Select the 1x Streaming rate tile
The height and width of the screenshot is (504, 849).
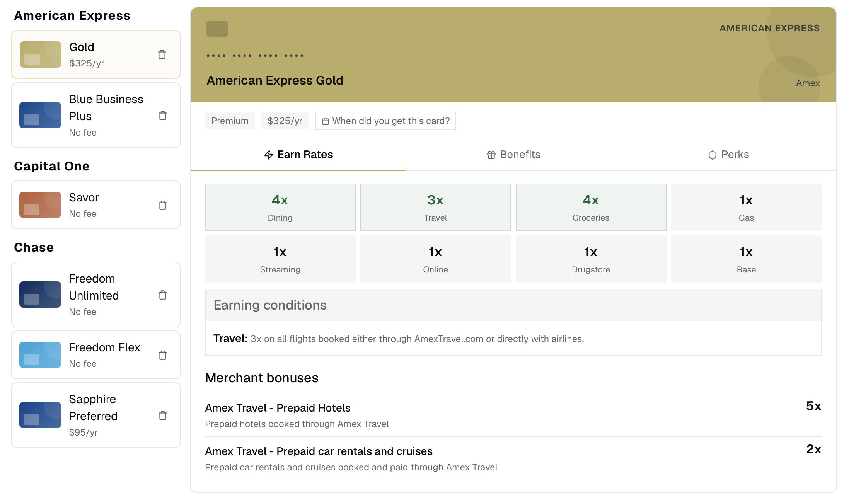click(280, 259)
